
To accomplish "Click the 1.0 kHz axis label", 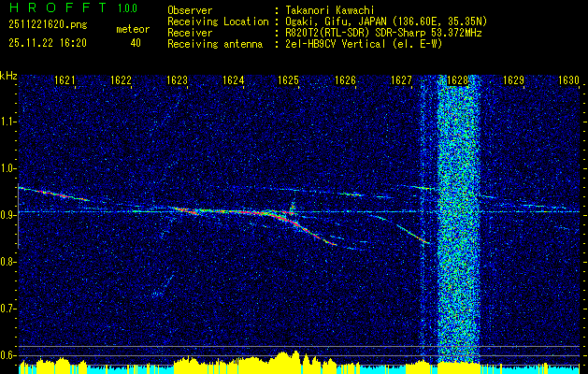I will 7,168.
